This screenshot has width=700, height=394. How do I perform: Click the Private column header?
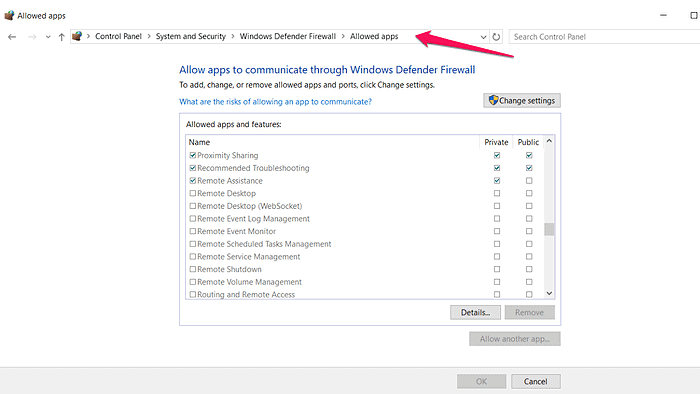click(x=496, y=142)
